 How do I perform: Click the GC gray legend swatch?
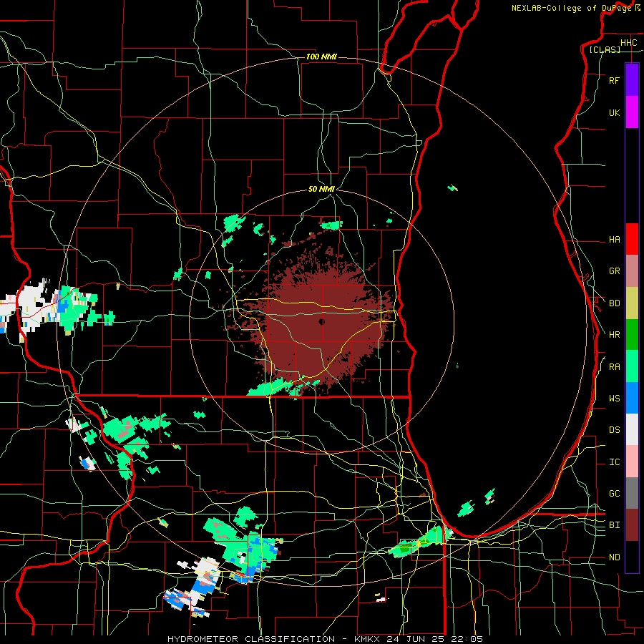(632, 493)
